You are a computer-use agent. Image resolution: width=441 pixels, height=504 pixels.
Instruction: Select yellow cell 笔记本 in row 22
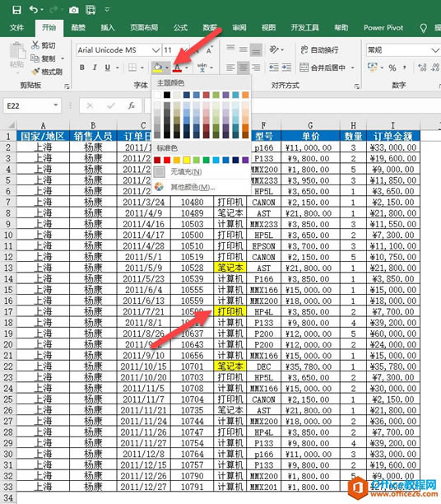[230, 366]
